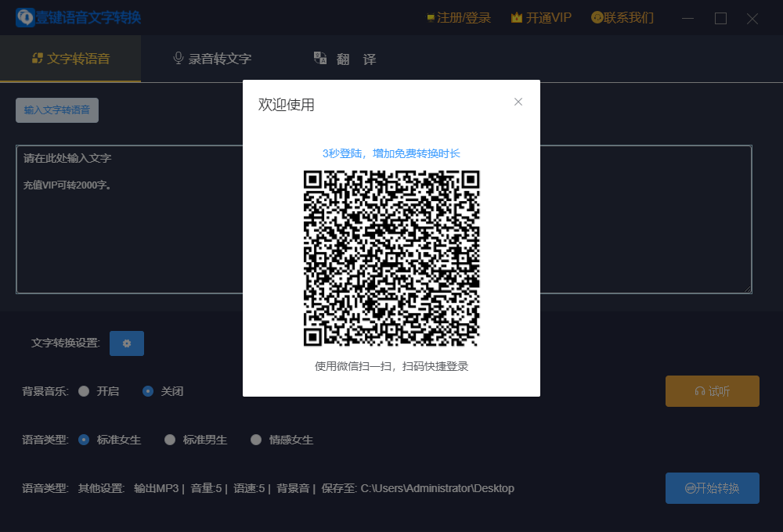Image resolution: width=783 pixels, height=532 pixels.
Task: Switch to the 翻译 tab
Action: [346, 58]
